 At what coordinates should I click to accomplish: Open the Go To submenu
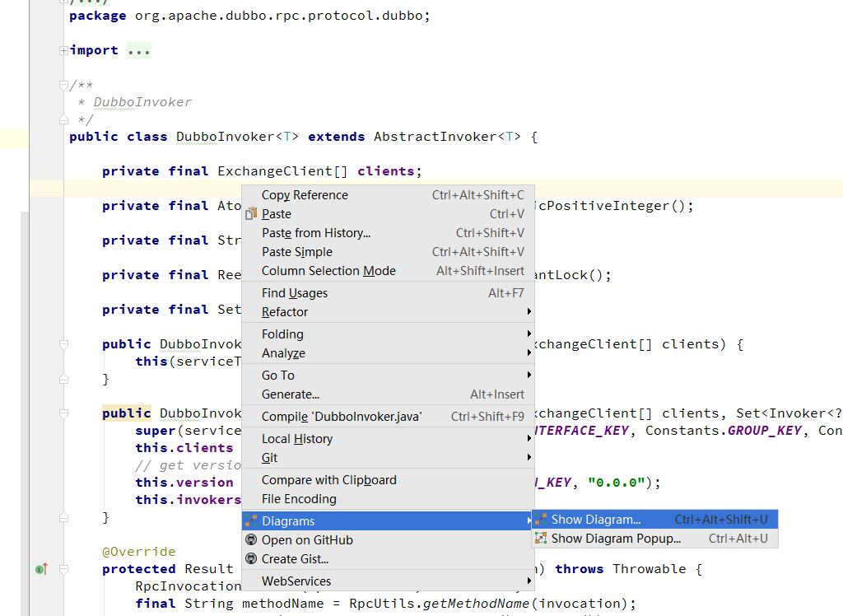click(388, 375)
